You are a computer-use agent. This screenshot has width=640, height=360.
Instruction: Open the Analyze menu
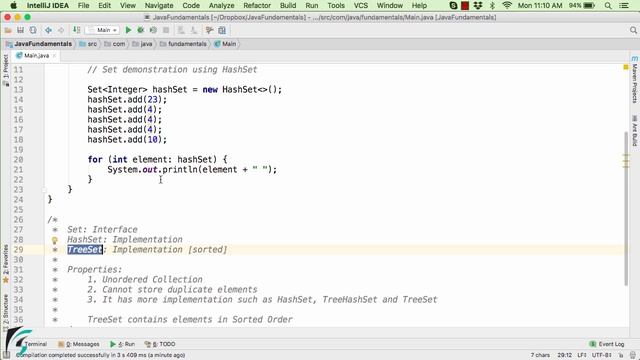tap(222, 5)
